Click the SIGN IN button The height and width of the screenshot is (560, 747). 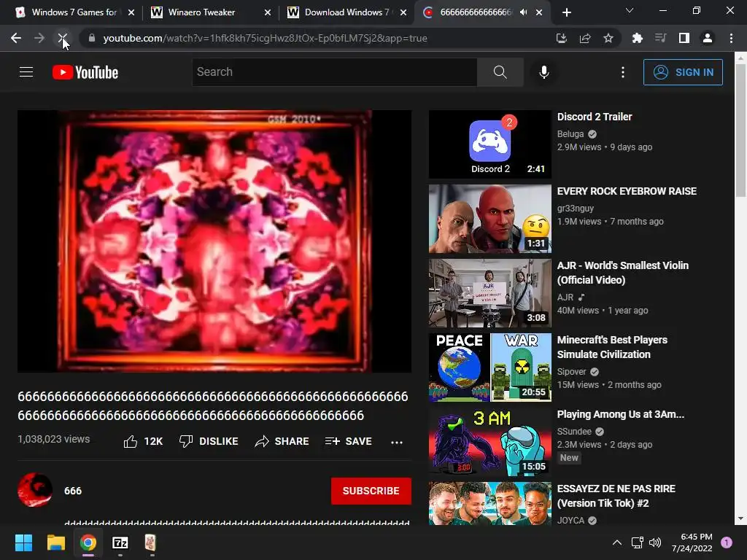[683, 72]
